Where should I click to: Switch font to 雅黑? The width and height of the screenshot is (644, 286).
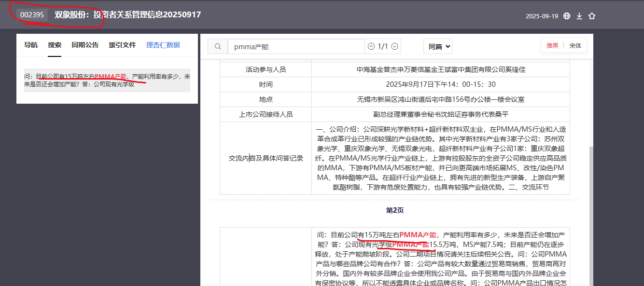coord(552,46)
